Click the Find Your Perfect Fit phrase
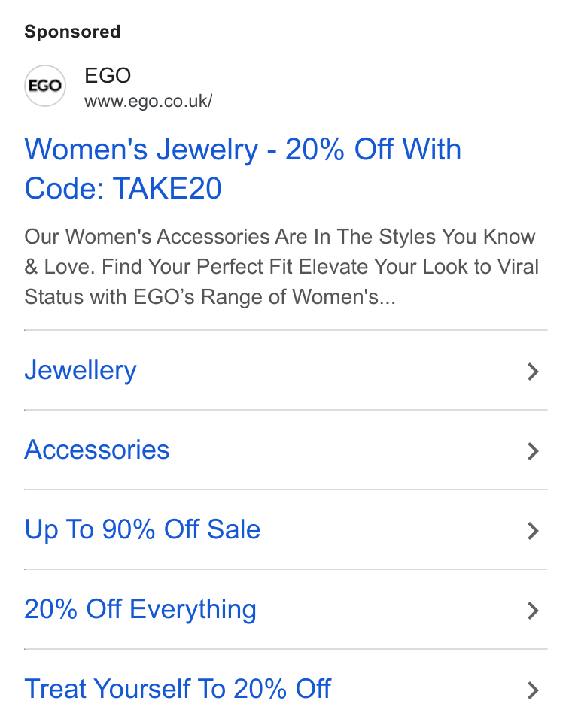The width and height of the screenshot is (572, 728). pos(197,267)
